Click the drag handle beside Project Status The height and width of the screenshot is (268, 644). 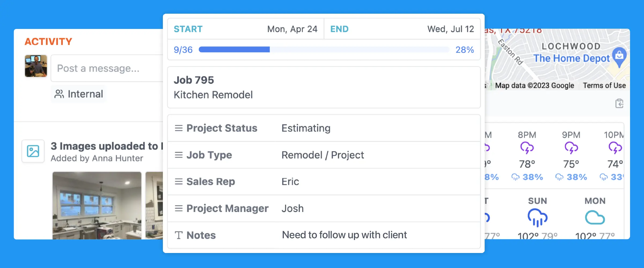[x=178, y=128]
